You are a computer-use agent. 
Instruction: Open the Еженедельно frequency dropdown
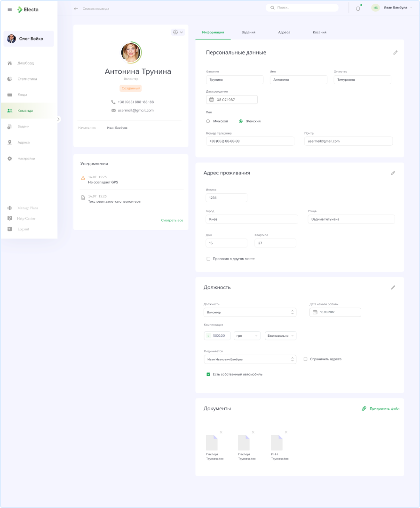(x=280, y=336)
